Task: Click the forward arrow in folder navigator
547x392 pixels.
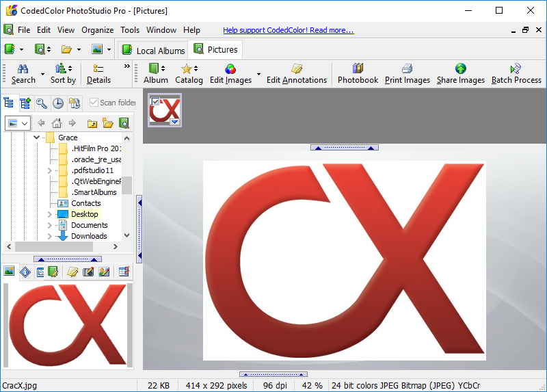Action: pyautogui.click(x=72, y=123)
